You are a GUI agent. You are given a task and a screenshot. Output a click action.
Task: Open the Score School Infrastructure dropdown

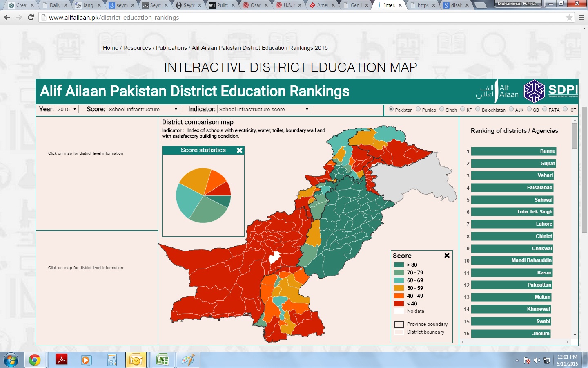tap(143, 109)
